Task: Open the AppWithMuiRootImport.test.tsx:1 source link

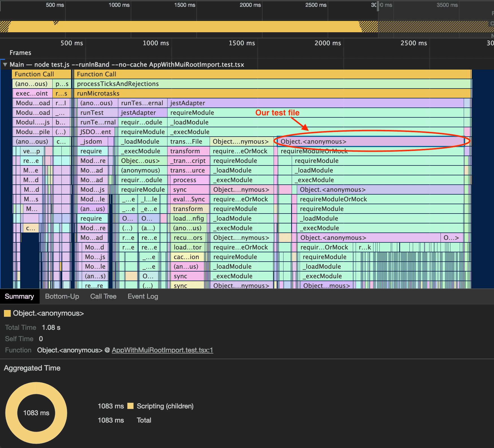Action: tap(162, 350)
